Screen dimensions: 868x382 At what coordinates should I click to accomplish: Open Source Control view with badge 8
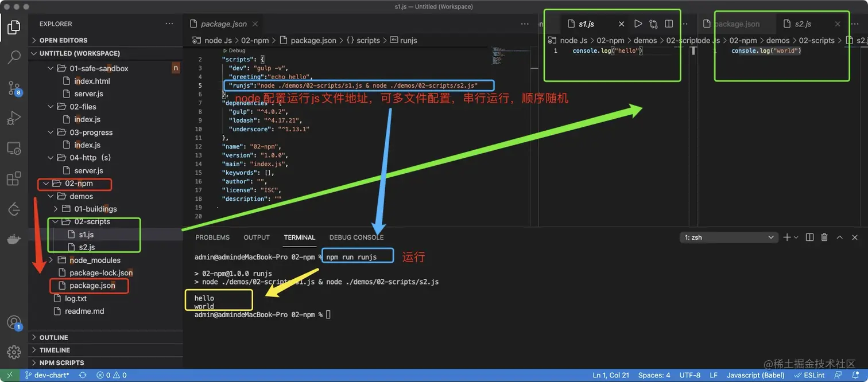[x=14, y=88]
